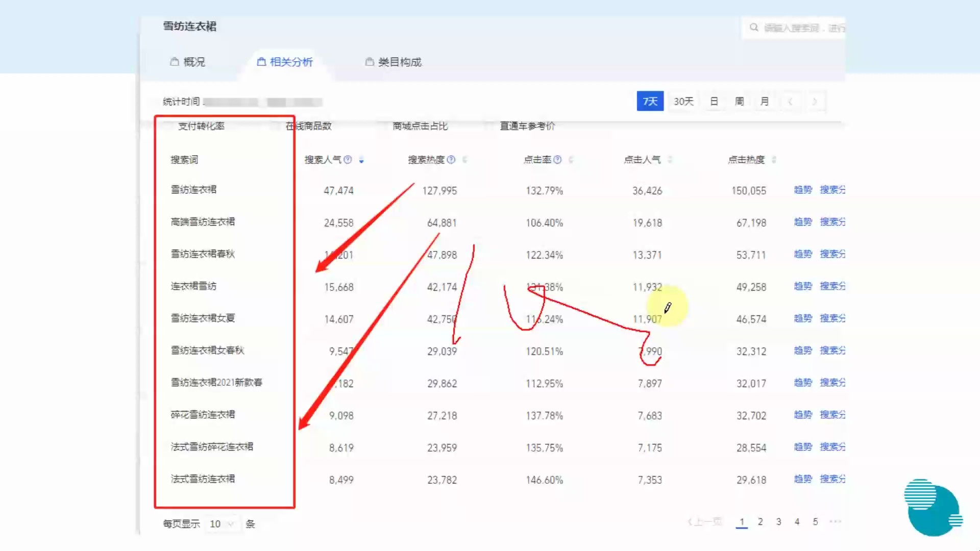Go to previous date period arrow

[790, 102]
